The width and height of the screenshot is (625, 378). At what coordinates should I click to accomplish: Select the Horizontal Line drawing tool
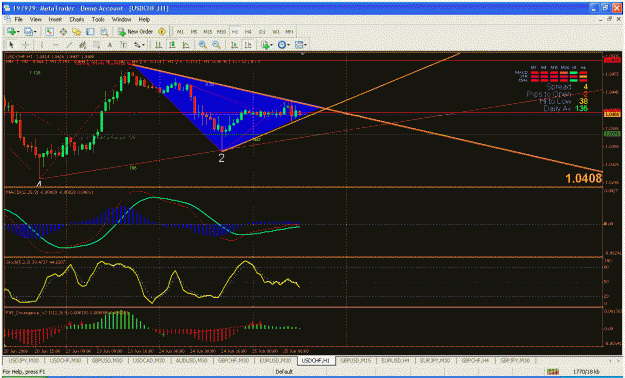55,45
